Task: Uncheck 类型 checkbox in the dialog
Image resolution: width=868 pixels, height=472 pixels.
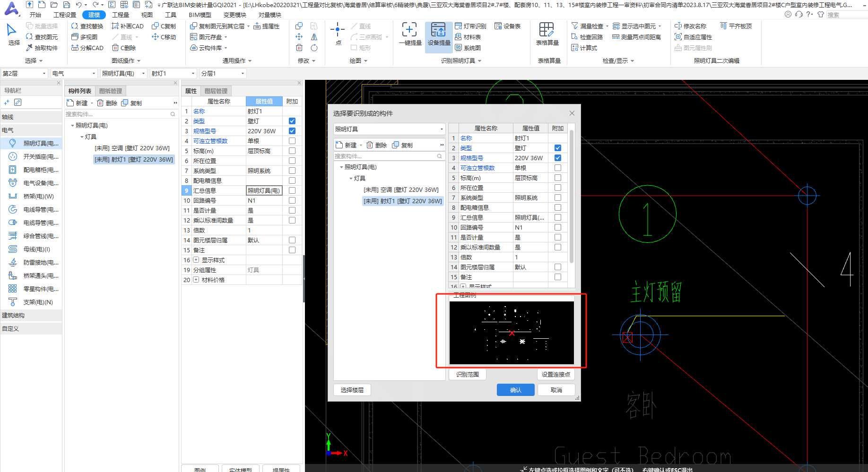Action: coord(558,148)
